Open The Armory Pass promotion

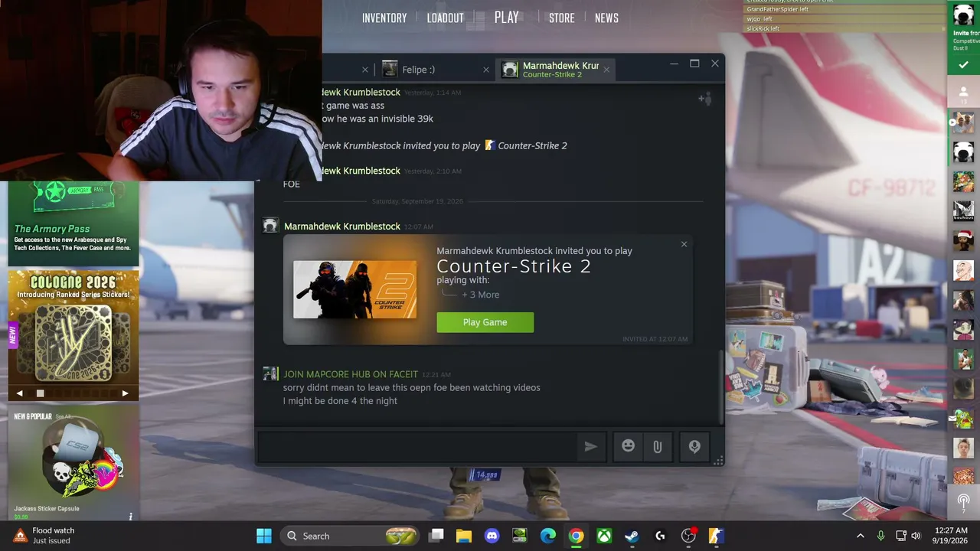click(x=73, y=224)
